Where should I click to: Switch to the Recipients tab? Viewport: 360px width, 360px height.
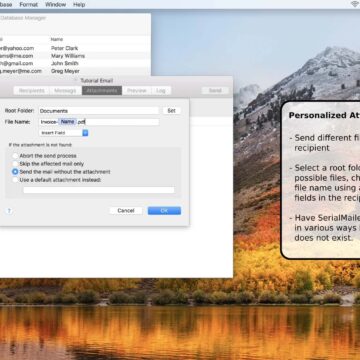(x=32, y=90)
